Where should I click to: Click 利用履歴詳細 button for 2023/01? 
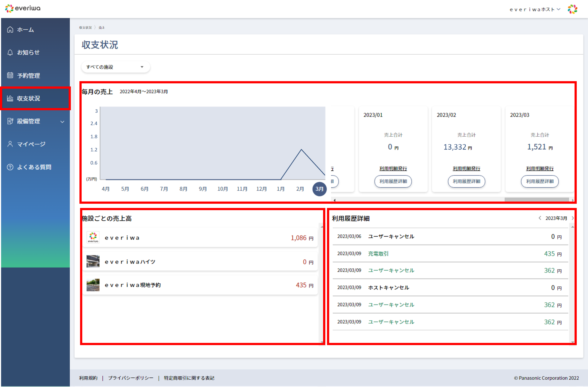[393, 181]
